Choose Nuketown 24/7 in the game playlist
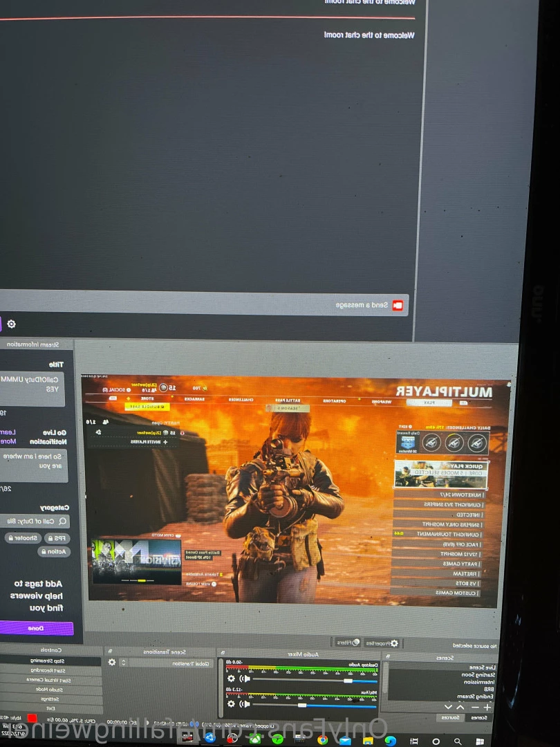 tap(438, 495)
